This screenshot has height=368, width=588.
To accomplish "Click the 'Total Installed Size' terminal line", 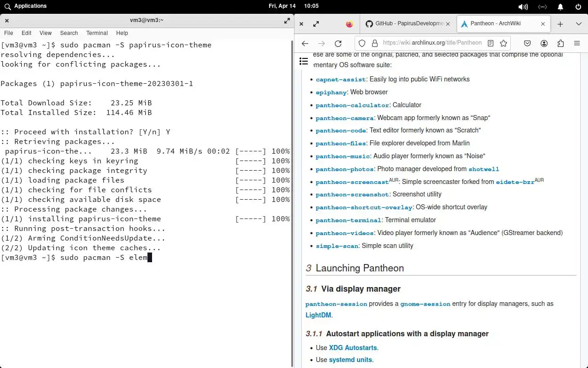I will [x=76, y=113].
